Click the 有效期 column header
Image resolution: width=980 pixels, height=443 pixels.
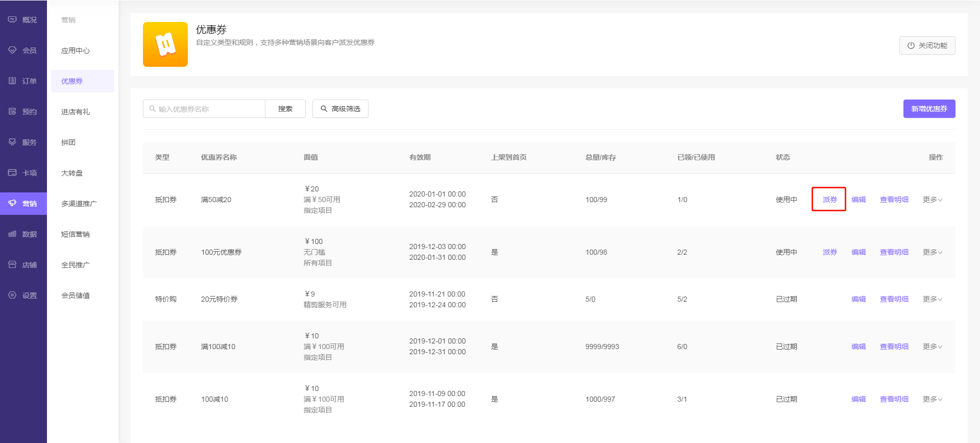pyautogui.click(x=420, y=157)
